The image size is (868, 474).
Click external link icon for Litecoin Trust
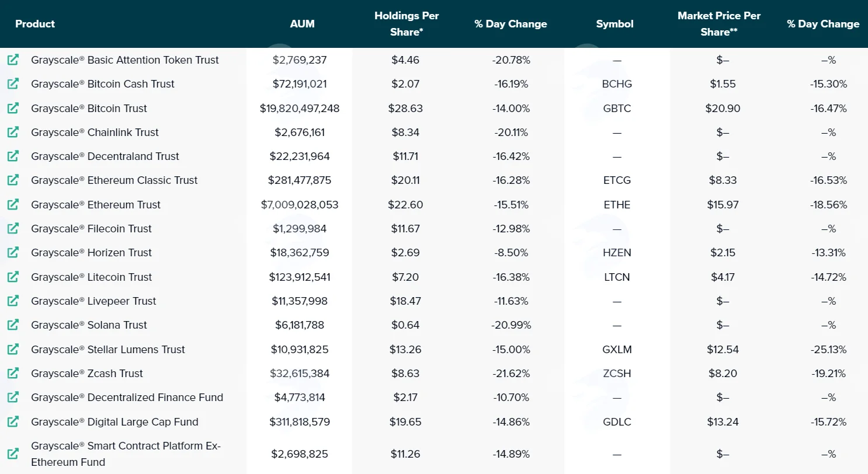[x=13, y=277]
